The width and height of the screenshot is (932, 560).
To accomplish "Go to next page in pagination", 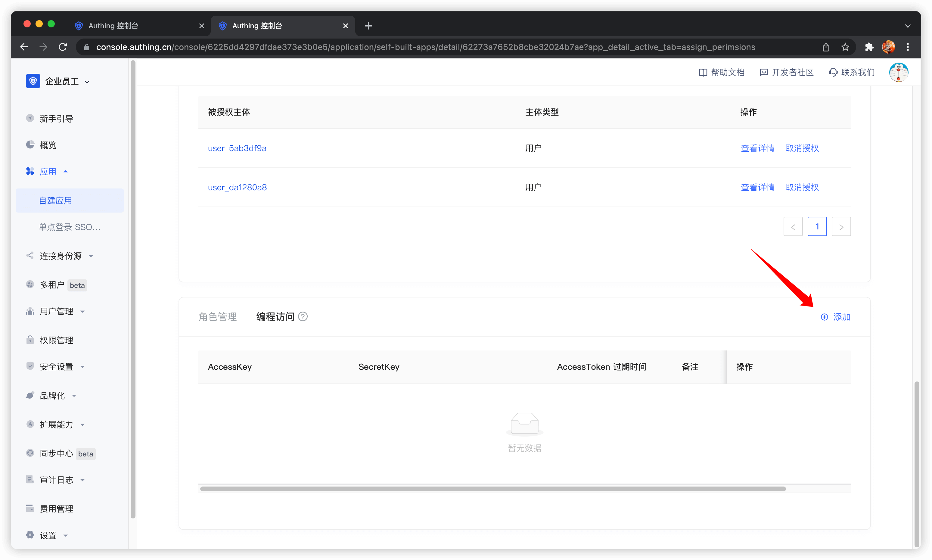I will 841,227.
